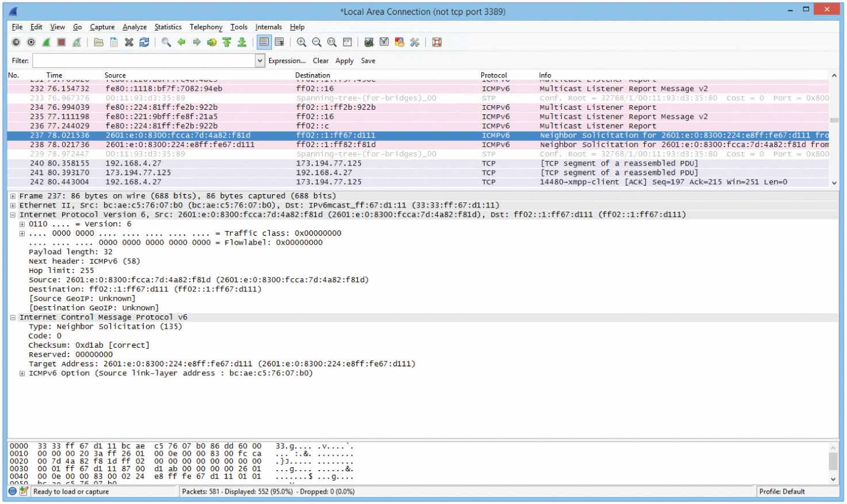
Task: Toggle auto scroll in live capture
Action: point(279,42)
